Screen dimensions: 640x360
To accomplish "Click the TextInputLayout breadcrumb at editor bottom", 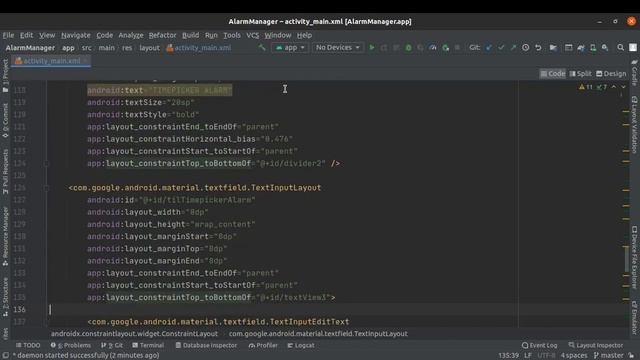I will coord(318,334).
